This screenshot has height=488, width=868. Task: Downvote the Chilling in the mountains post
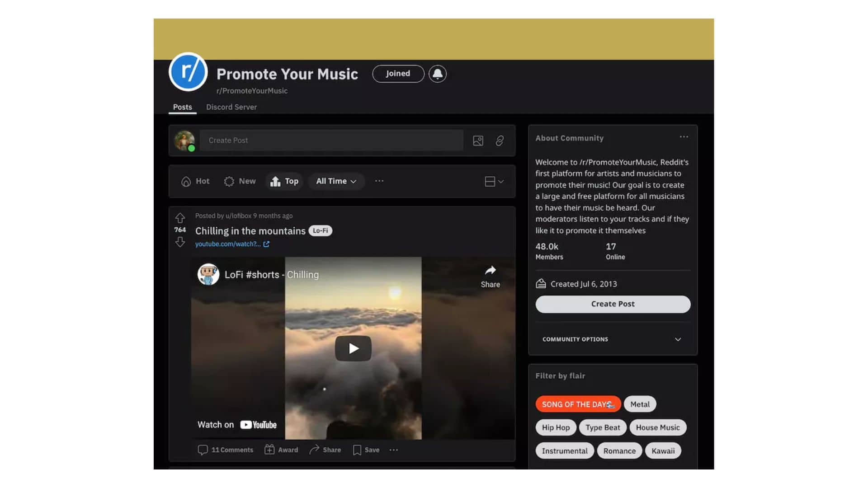180,242
